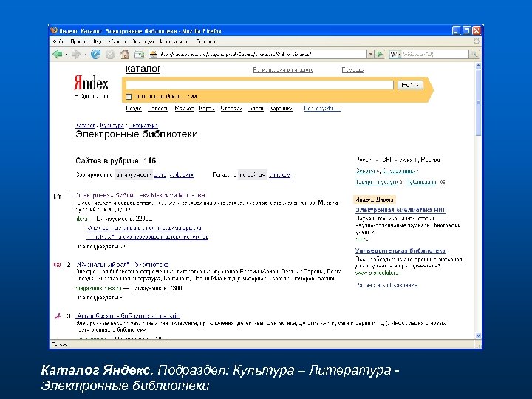Open the Блоги service link

(x=256, y=108)
